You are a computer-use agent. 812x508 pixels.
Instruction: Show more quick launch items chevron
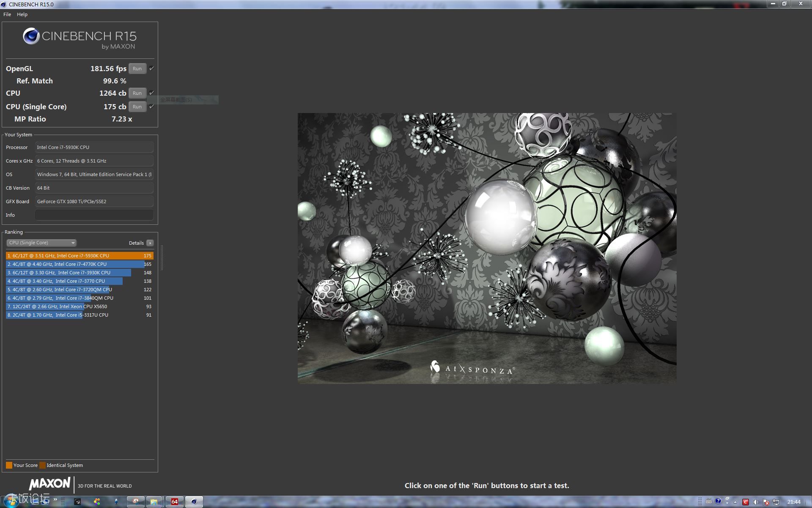point(55,500)
